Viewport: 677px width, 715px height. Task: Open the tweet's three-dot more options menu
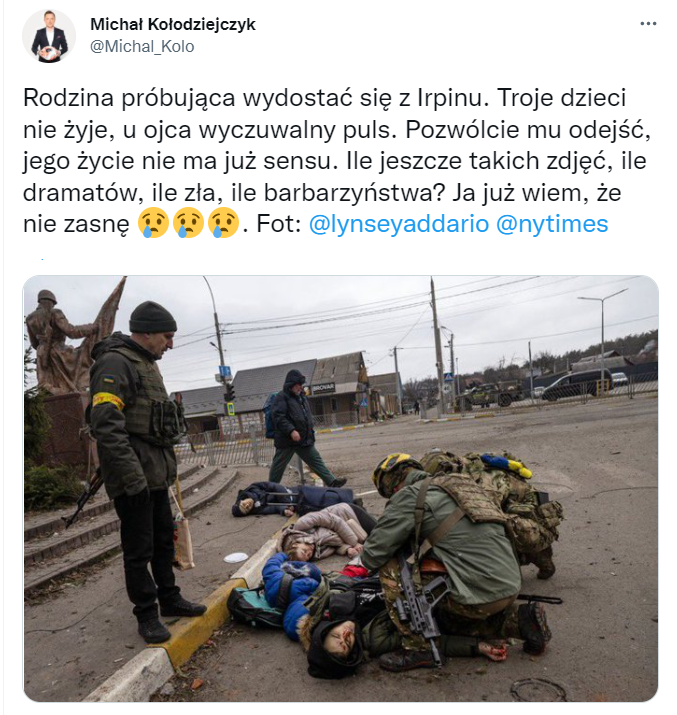pos(648,24)
